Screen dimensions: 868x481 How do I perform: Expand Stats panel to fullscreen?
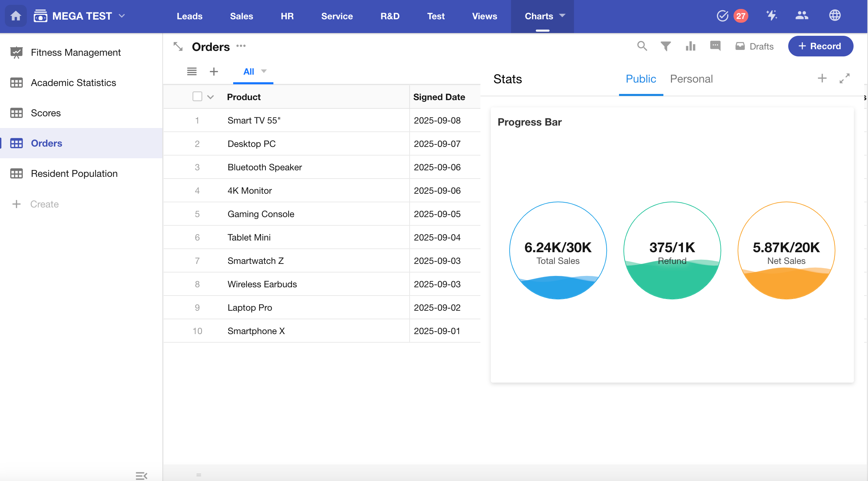click(844, 79)
